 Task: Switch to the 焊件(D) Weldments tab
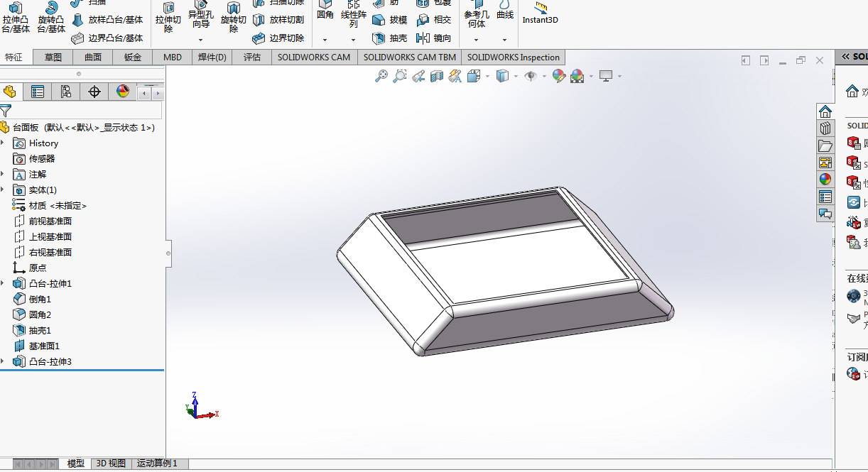[212, 57]
